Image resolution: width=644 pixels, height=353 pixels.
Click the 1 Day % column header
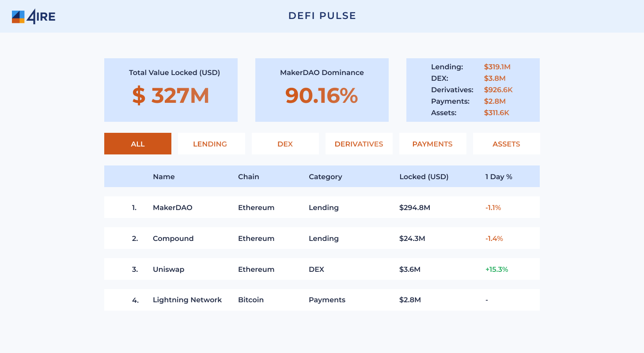[x=499, y=176]
